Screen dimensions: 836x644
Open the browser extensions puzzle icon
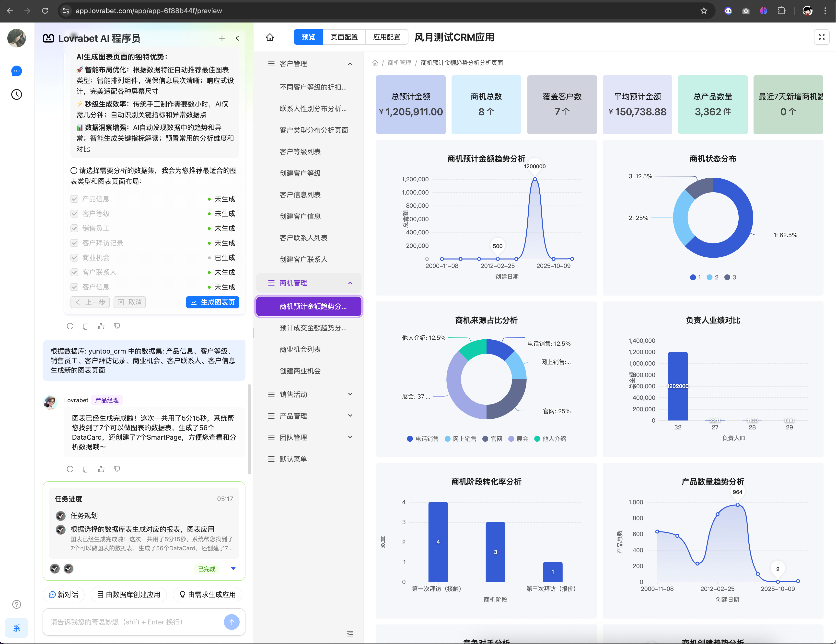(781, 11)
